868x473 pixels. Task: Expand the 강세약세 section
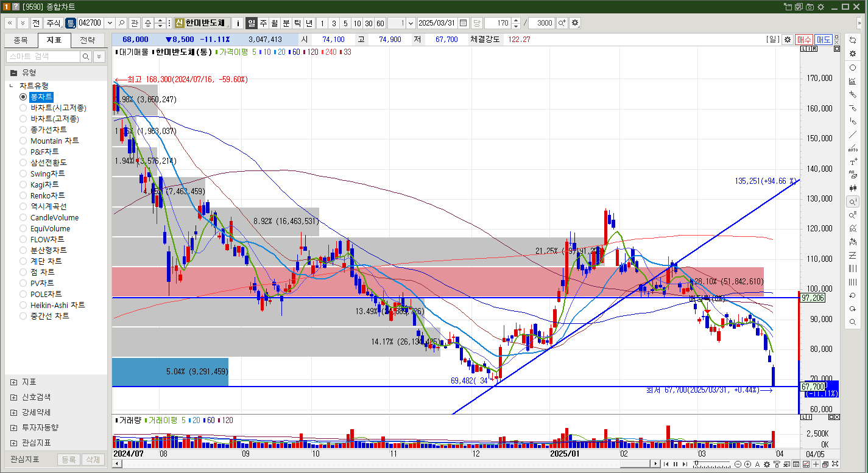(14, 412)
